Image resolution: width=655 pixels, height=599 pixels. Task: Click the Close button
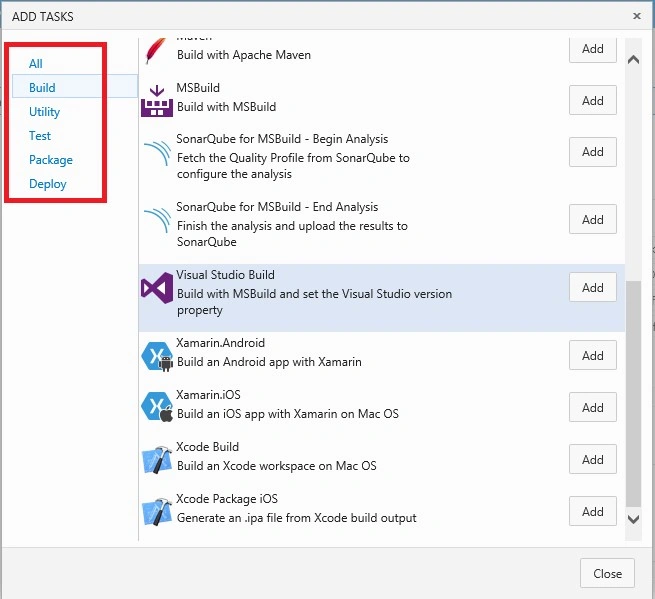click(607, 574)
